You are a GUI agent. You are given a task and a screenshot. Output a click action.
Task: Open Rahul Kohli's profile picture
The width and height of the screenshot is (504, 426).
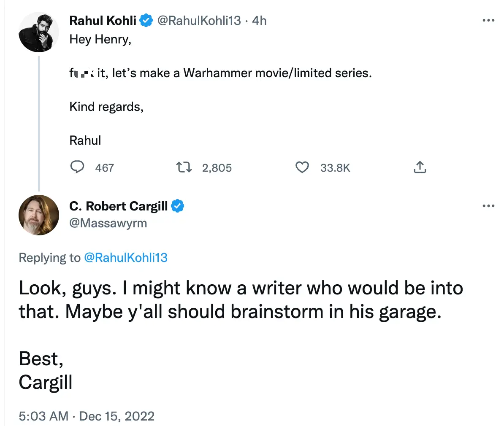point(39,32)
